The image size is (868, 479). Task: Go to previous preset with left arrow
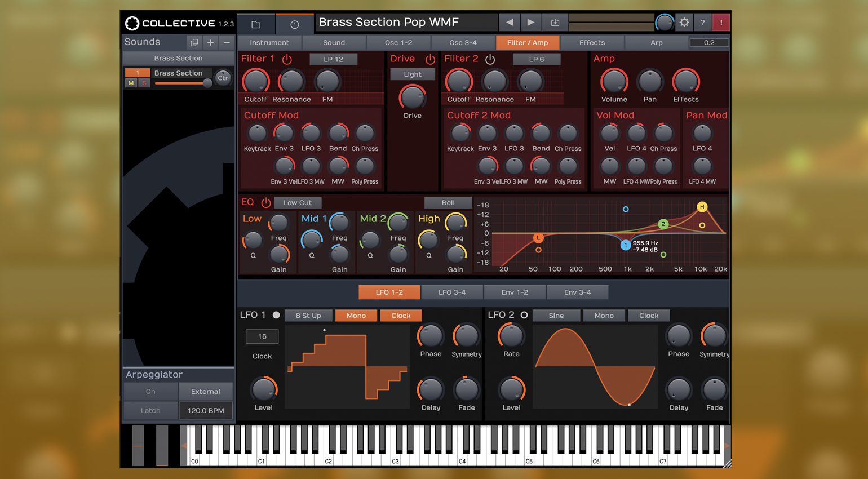pos(510,23)
